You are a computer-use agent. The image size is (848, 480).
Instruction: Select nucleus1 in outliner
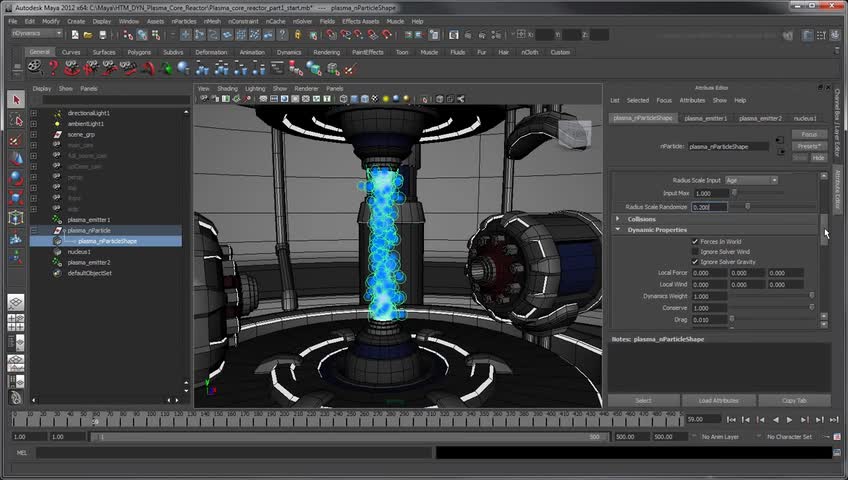[x=79, y=252]
